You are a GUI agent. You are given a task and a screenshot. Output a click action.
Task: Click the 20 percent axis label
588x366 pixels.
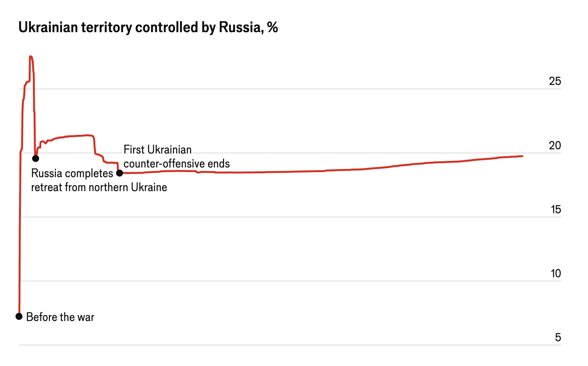click(x=555, y=145)
